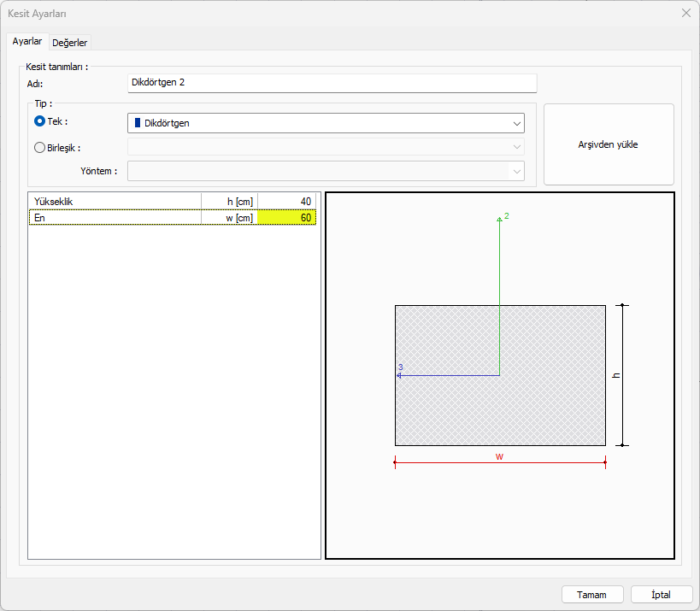Expand the disabled Birleşik dropdown

coord(326,147)
